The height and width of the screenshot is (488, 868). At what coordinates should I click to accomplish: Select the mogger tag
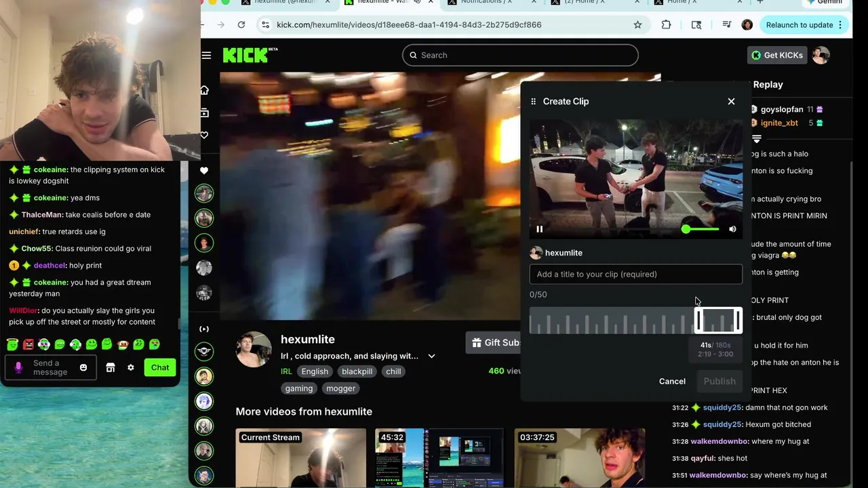(340, 388)
